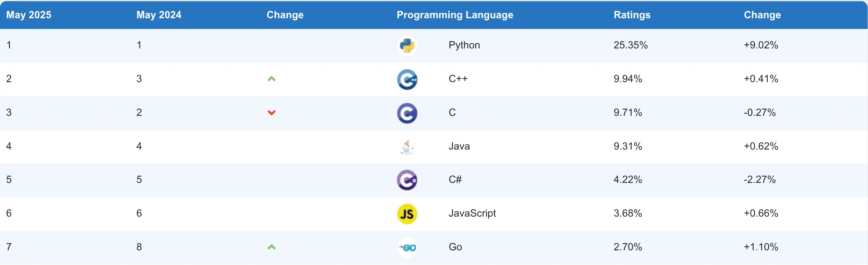Screen dimensions: 868x265
Task: Select the May 2024 column header
Action: click(159, 15)
